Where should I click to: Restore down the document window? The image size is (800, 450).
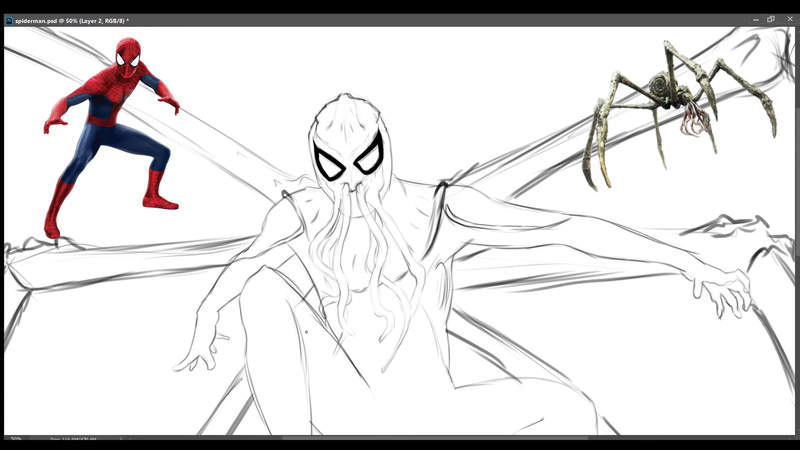pos(771,19)
